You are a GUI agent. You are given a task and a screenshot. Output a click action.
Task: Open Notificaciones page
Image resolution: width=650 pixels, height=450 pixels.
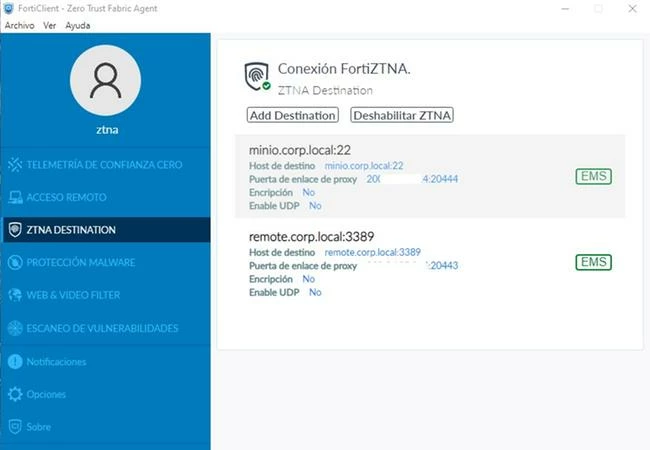pos(105,361)
